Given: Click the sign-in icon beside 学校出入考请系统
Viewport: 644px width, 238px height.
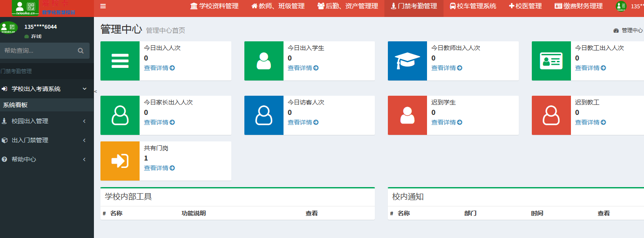Looking at the screenshot, I should [4, 89].
